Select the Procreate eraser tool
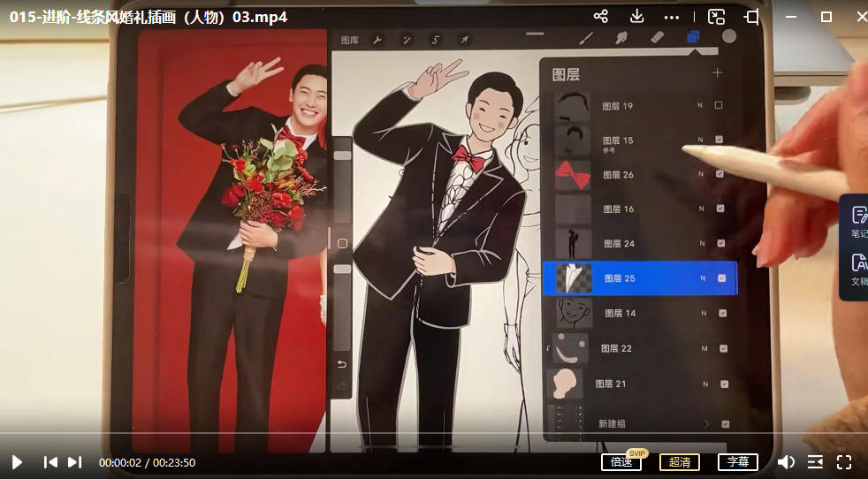The width and height of the screenshot is (868, 479). 657,38
